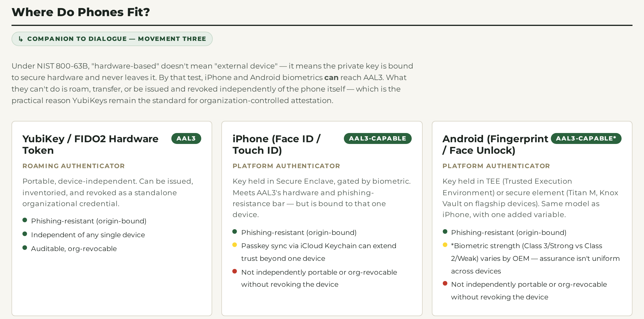Select the heading "Where Do Phones Fit?"
This screenshot has height=319, width=644.
pyautogui.click(x=81, y=12)
